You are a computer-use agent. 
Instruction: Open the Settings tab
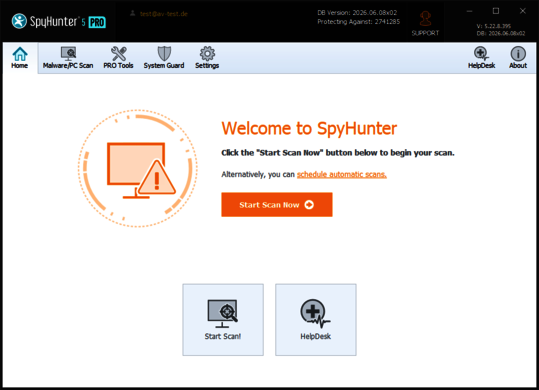(207, 58)
